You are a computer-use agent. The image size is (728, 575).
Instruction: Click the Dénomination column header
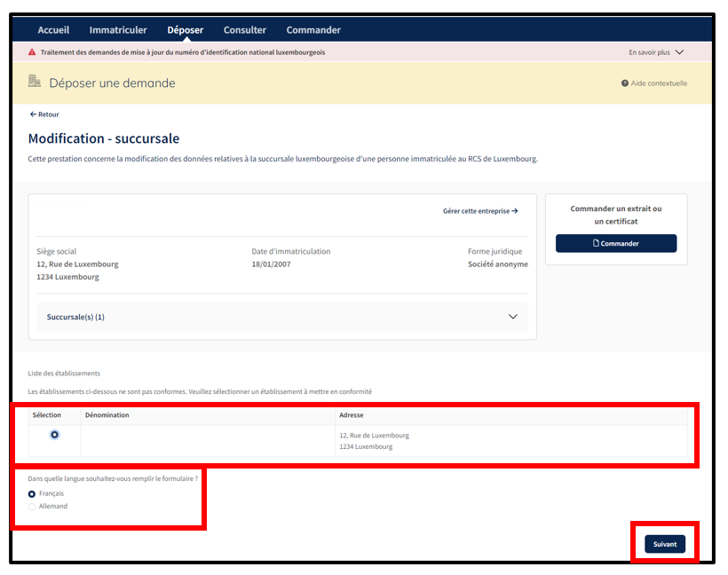[107, 415]
